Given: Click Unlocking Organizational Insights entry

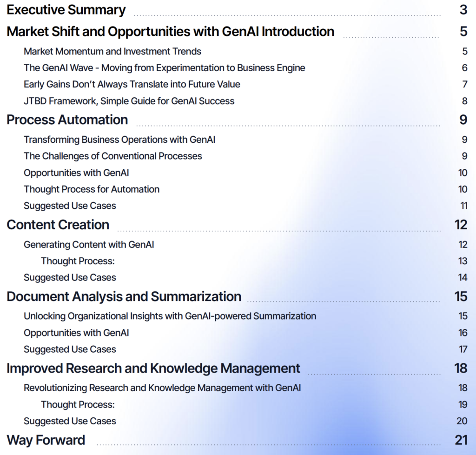Looking at the screenshot, I should (170, 316).
